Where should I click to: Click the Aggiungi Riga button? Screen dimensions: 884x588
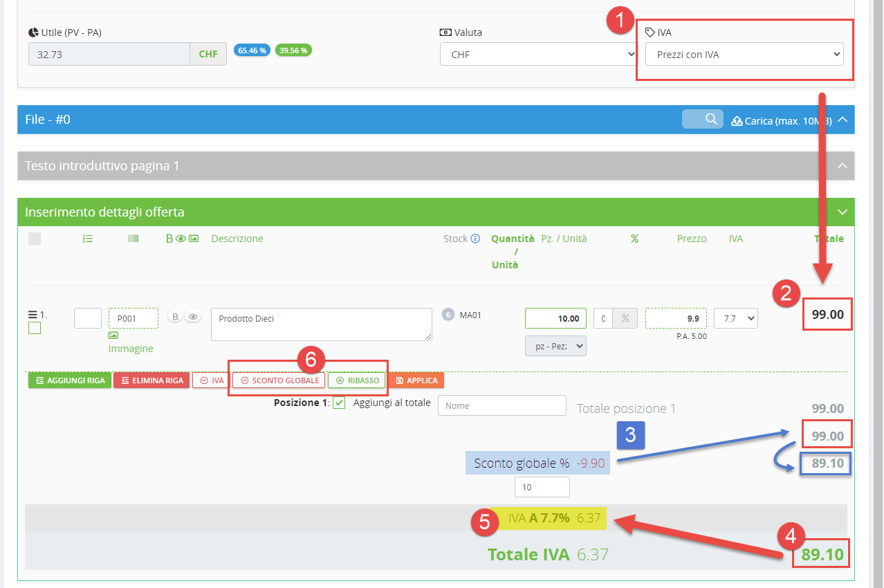70,380
